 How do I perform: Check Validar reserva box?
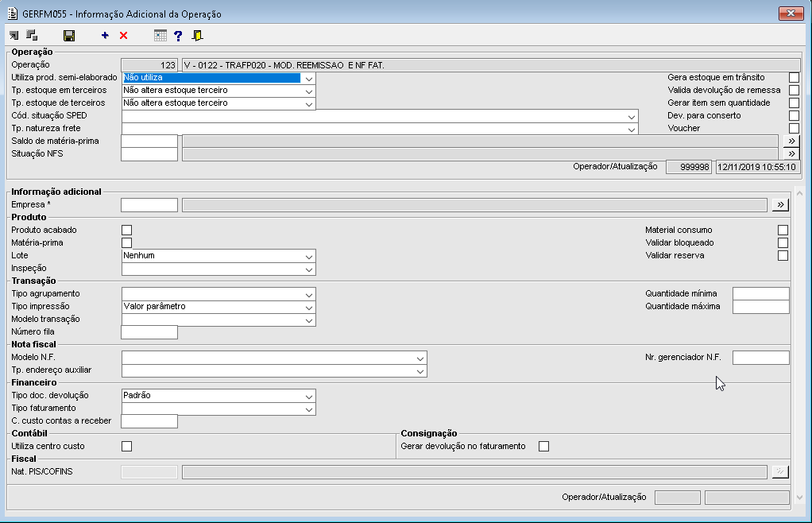pos(783,255)
